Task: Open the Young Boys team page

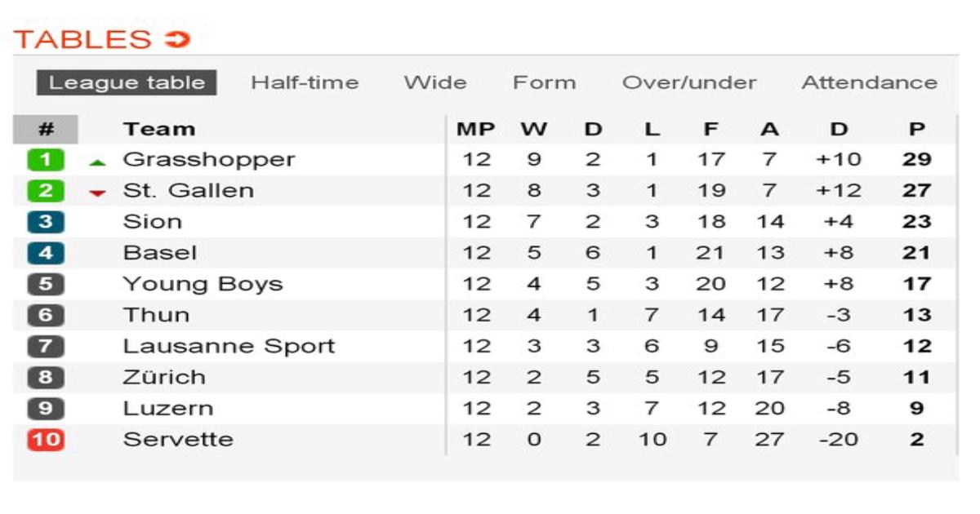Action: [203, 284]
